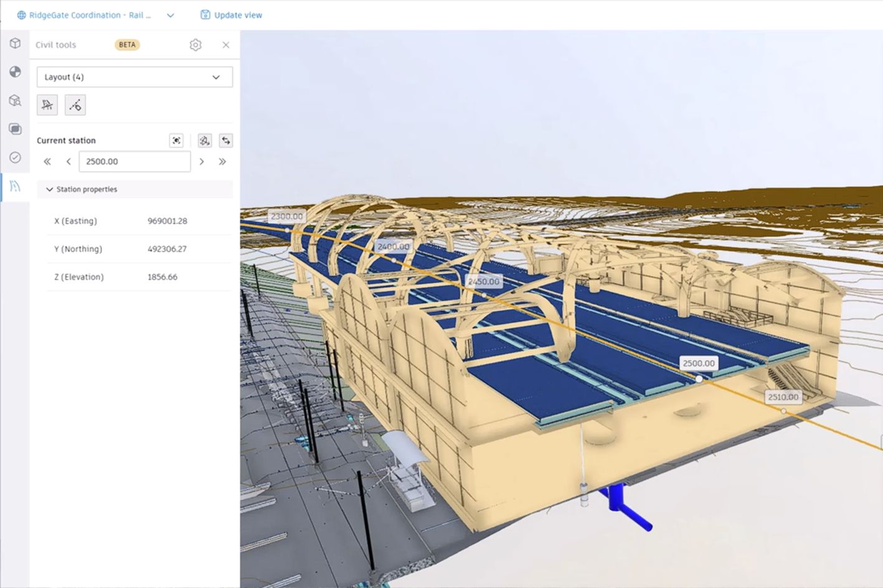883x588 pixels.
Task: Toggle the overlay comparison icon in sidebar
Action: (x=16, y=129)
